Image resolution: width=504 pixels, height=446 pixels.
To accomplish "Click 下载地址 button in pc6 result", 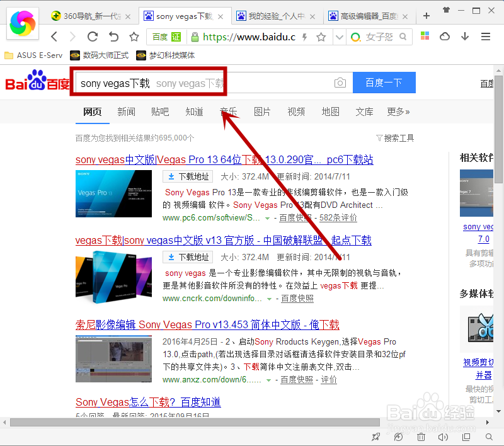I will pyautogui.click(x=188, y=176).
